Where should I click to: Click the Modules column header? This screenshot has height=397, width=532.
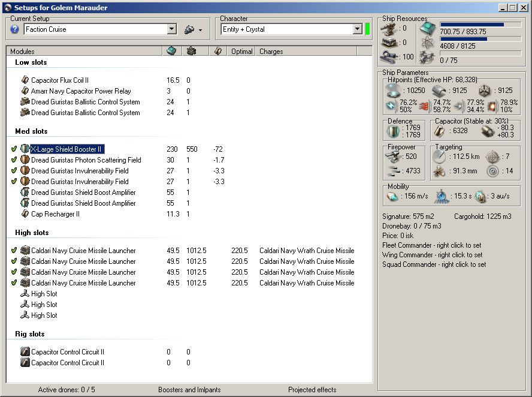(84, 52)
